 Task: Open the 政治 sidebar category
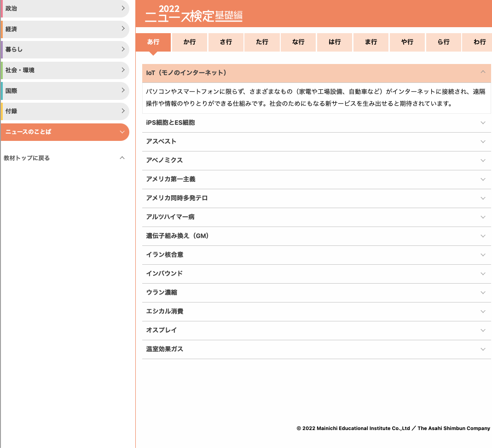(65, 8)
